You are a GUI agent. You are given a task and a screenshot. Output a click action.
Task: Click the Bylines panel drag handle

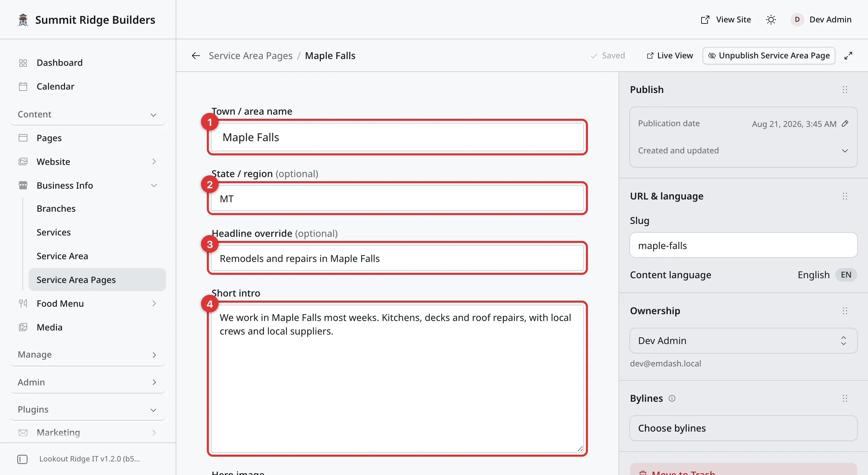click(x=845, y=398)
